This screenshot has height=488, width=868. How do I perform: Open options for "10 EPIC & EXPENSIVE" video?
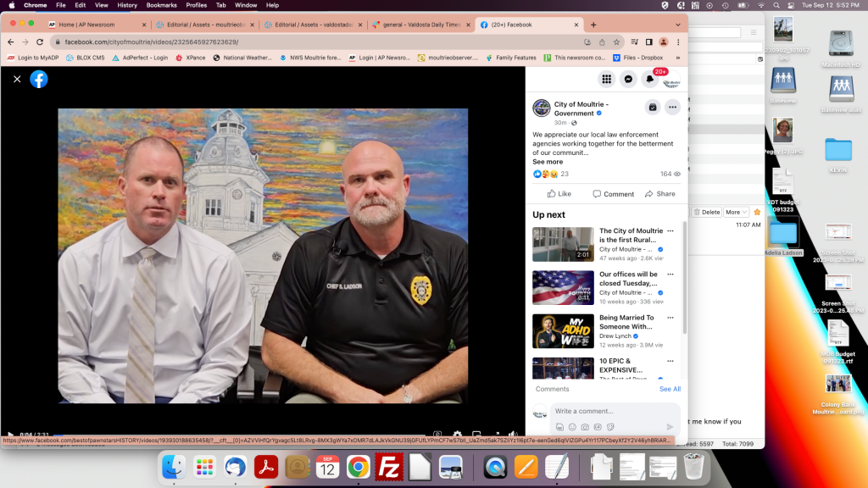tap(670, 361)
